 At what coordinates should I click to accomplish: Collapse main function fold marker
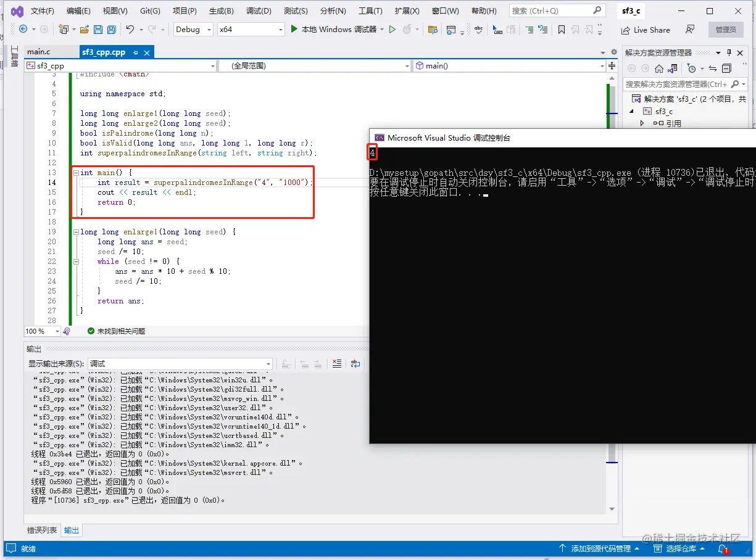(x=76, y=173)
